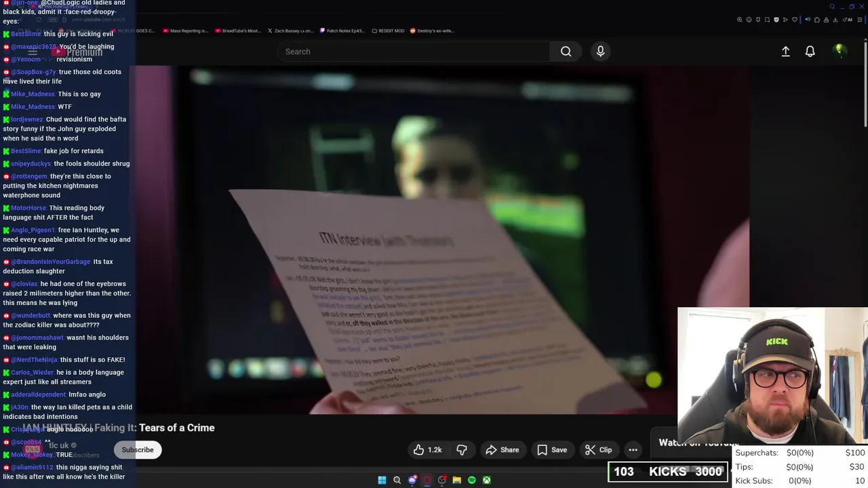This screenshot has width=868, height=488.
Task: Open the Patch Notes Ep43 bookmark
Action: pos(342,30)
